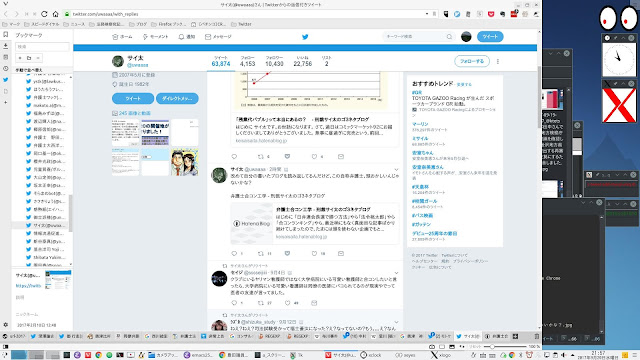
Task: Open Twitter 通知 notifications item
Action: tap(187, 37)
